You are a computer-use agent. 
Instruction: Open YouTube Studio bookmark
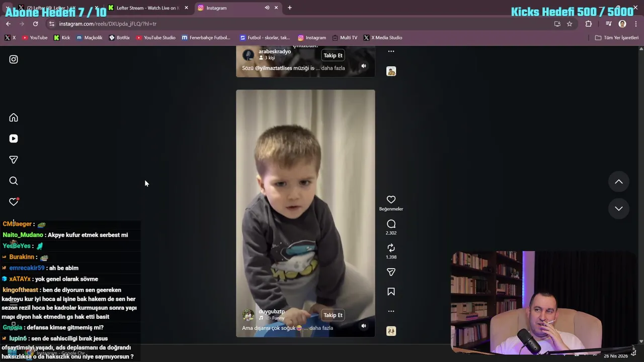click(155, 38)
